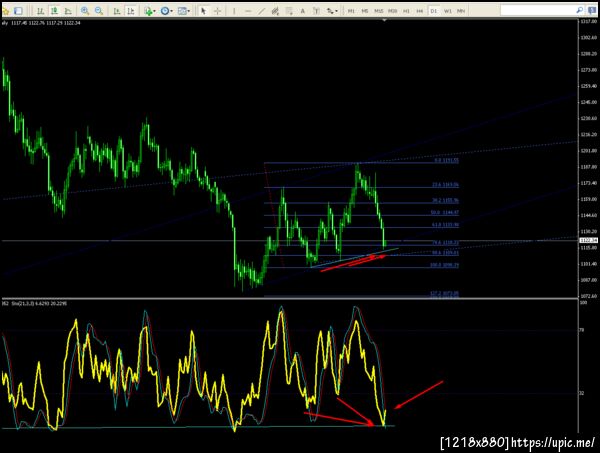
Task: Click the Fibonacci 100.0 level label
Action: click(x=444, y=265)
